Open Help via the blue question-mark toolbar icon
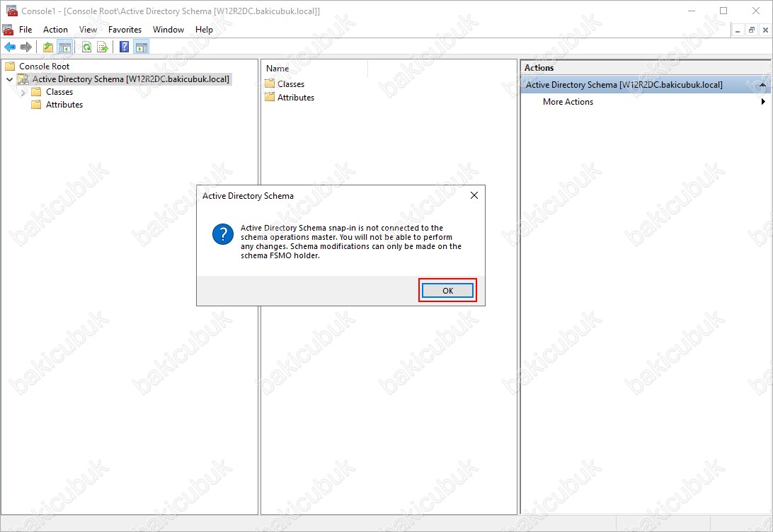The height and width of the screenshot is (532, 773). point(125,47)
